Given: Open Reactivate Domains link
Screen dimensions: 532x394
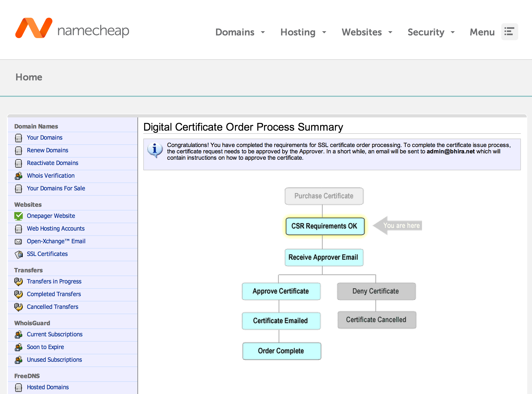Looking at the screenshot, I should pyautogui.click(x=53, y=163).
